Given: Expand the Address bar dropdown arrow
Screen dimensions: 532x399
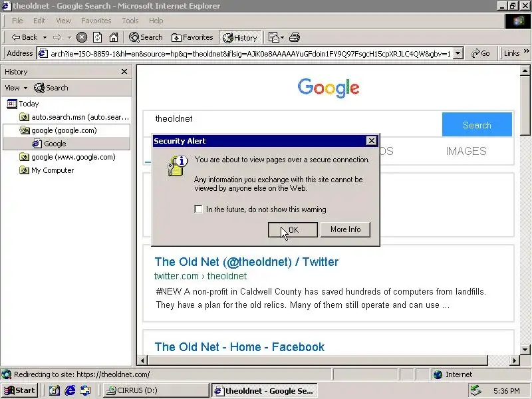Looking at the screenshot, I should coord(458,54).
